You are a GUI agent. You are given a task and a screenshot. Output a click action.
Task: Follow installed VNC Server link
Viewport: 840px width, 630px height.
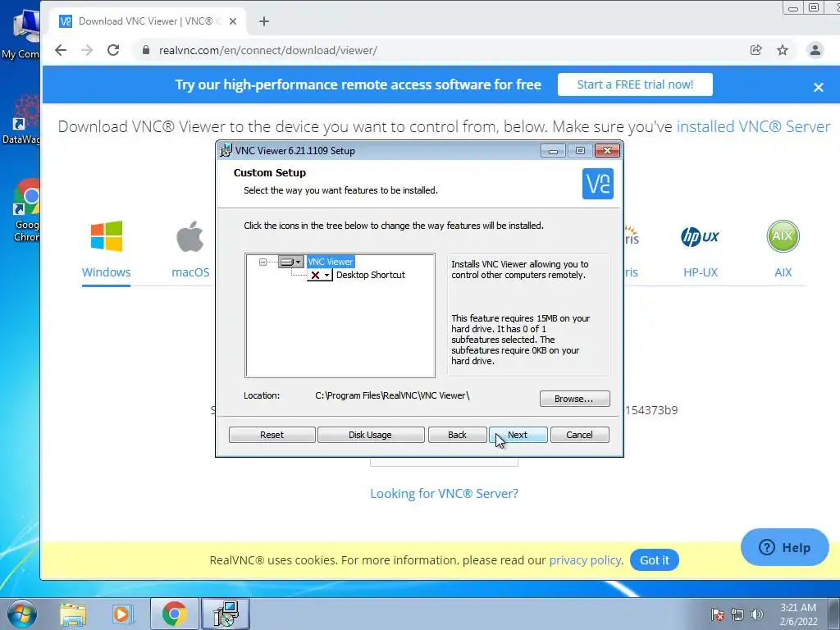coord(753,126)
